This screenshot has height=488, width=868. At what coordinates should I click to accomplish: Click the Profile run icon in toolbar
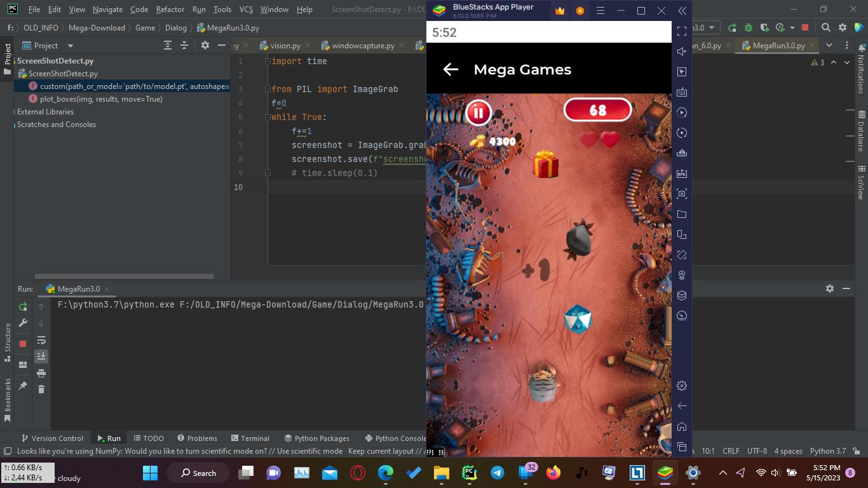coord(780,28)
